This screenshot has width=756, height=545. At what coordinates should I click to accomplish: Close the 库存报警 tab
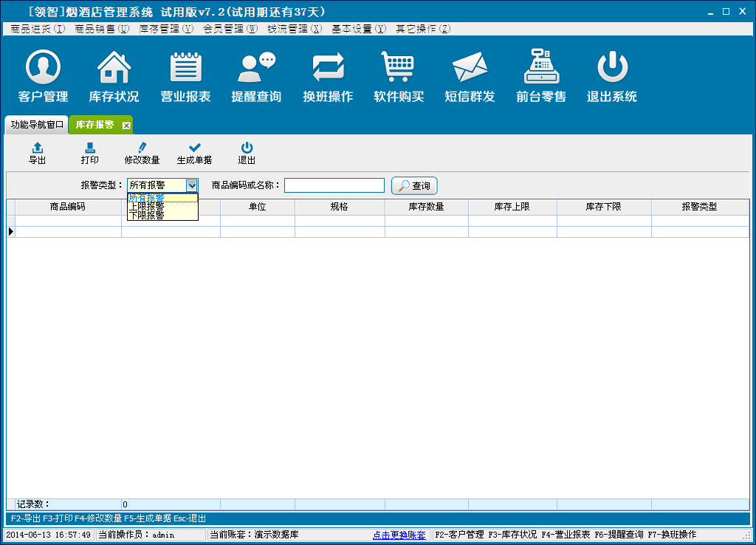tap(126, 126)
